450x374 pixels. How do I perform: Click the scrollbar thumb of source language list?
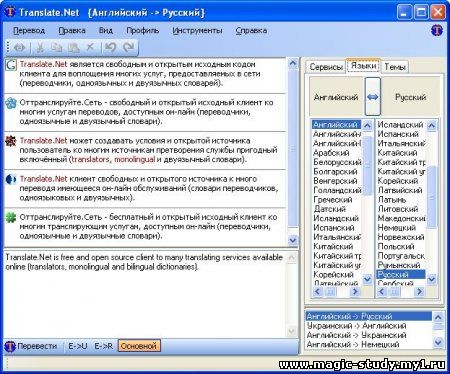[367, 165]
